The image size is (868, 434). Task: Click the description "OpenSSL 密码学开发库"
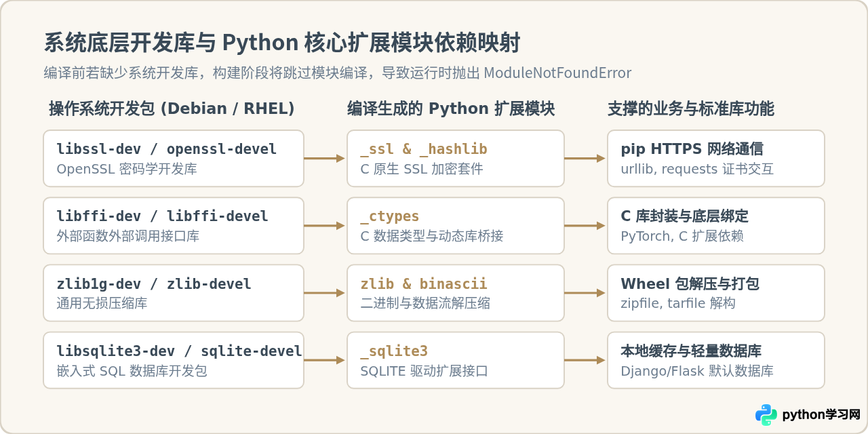coord(127,169)
